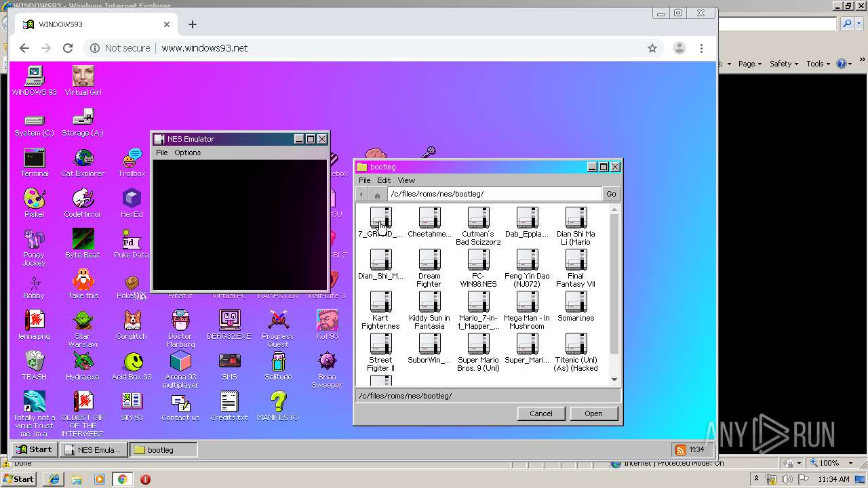Select Street Fighter II ROM
The height and width of the screenshot is (488, 868).
point(380,353)
